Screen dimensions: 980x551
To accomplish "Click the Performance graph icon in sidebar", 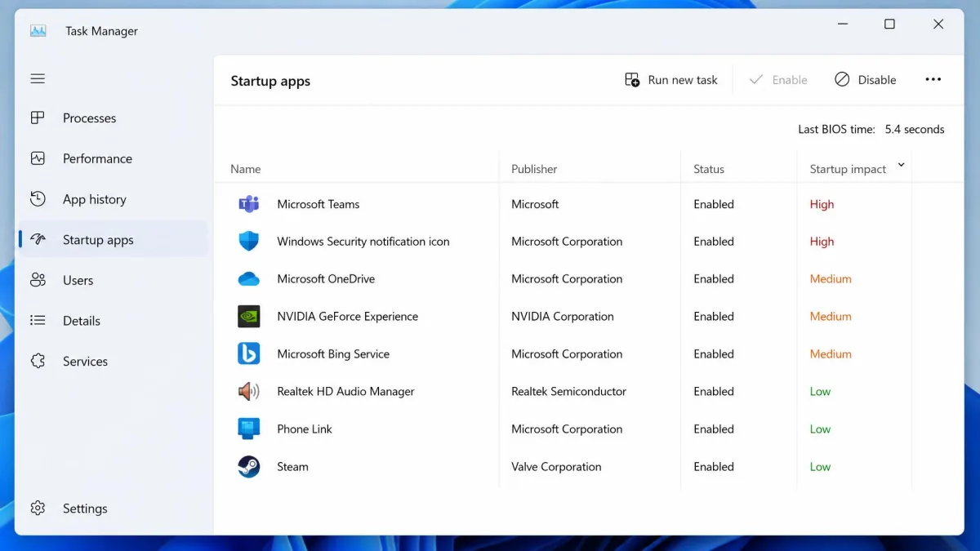I will [x=38, y=158].
